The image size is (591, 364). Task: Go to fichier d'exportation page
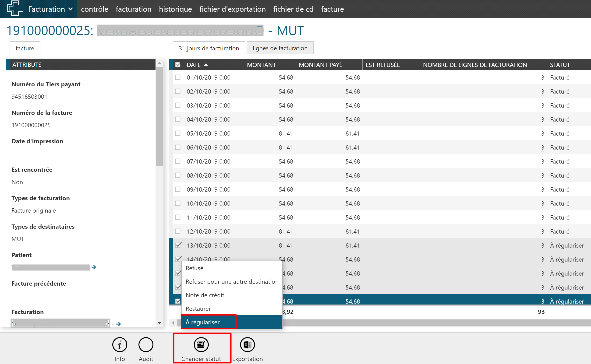233,9
